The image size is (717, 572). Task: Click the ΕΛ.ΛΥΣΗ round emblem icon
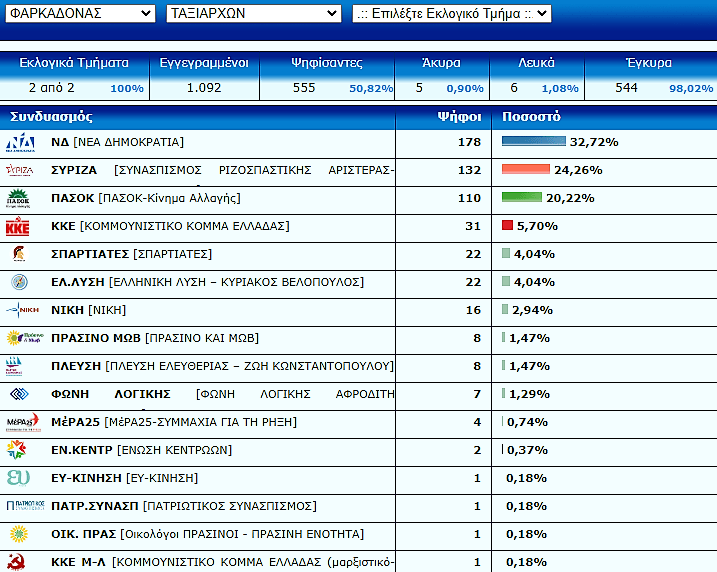tap(18, 282)
